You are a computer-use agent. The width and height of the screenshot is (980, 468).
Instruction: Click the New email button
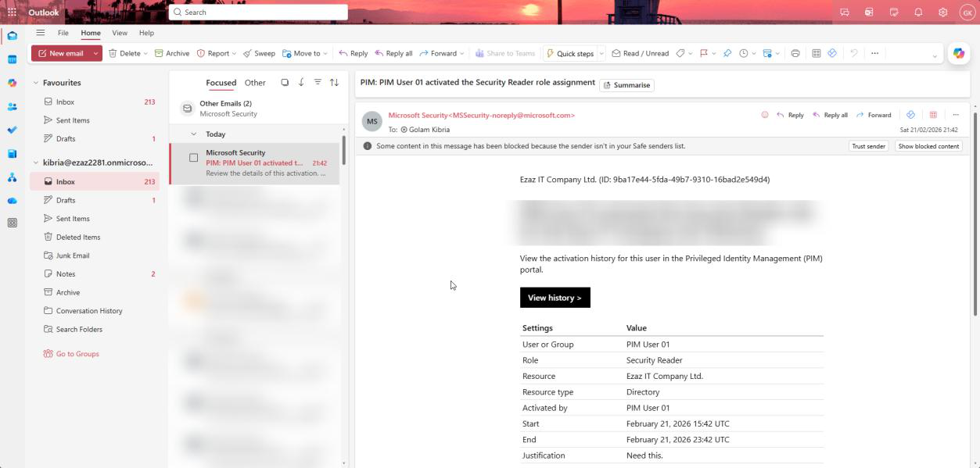(60, 53)
